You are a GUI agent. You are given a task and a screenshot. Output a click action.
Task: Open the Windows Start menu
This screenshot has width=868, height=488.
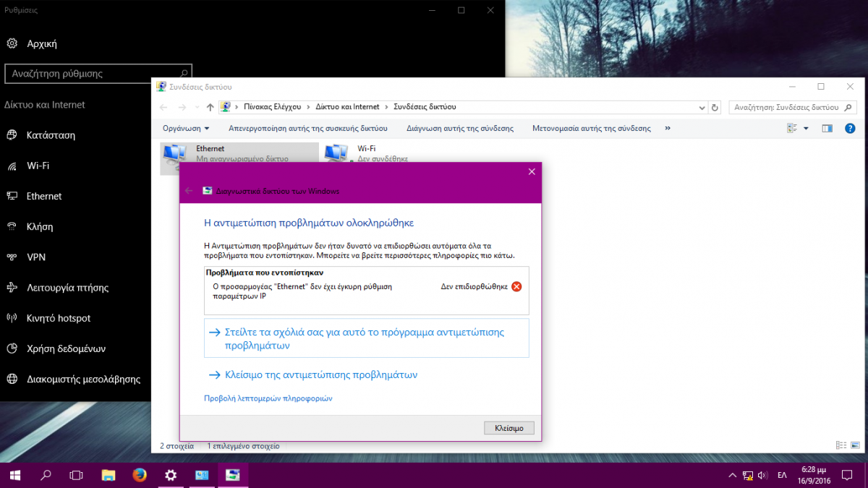14,475
